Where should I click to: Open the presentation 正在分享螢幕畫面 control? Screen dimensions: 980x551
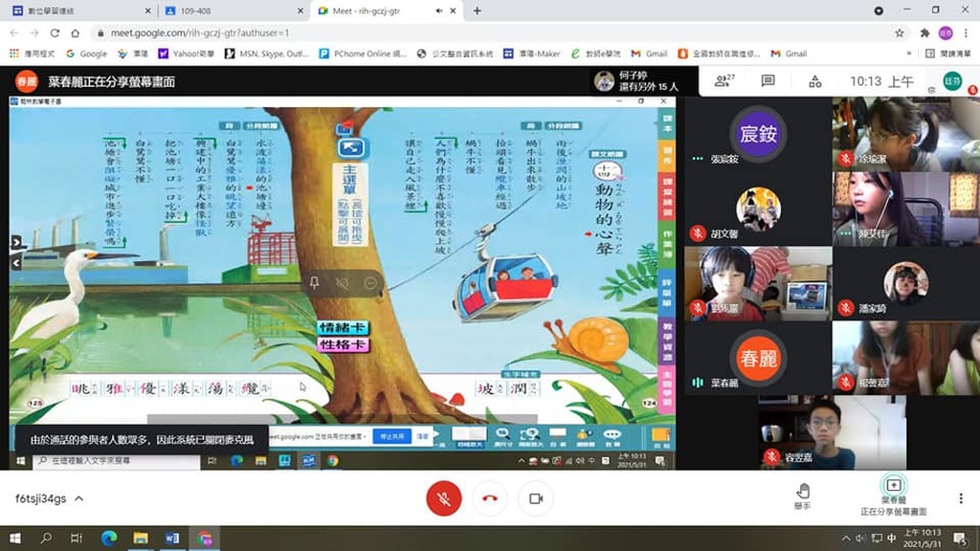coord(894,497)
